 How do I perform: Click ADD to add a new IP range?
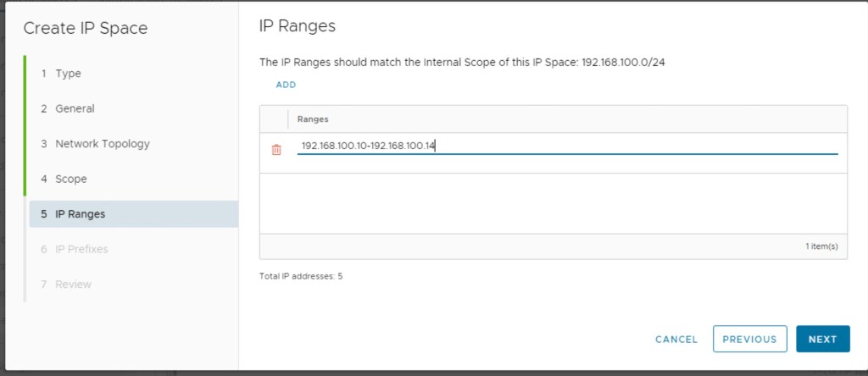[286, 85]
